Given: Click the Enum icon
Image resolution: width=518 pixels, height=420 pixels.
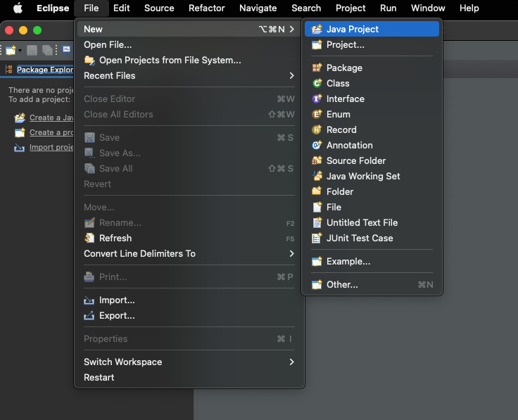Looking at the screenshot, I should (x=317, y=114).
